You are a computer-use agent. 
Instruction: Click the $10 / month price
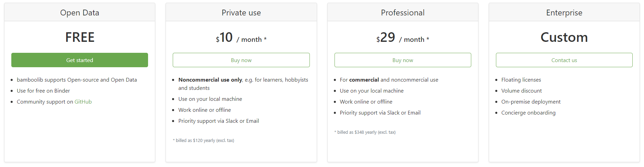[x=241, y=38]
